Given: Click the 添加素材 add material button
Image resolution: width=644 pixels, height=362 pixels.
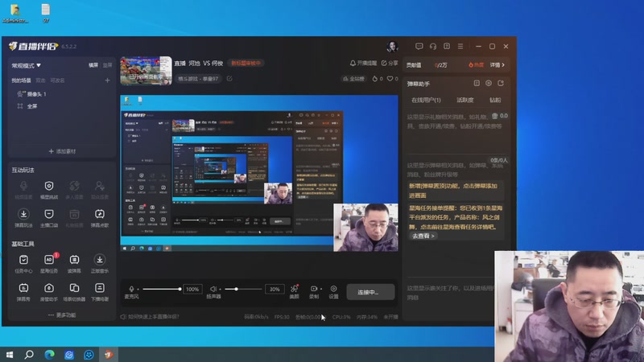Looking at the screenshot, I should tap(62, 151).
